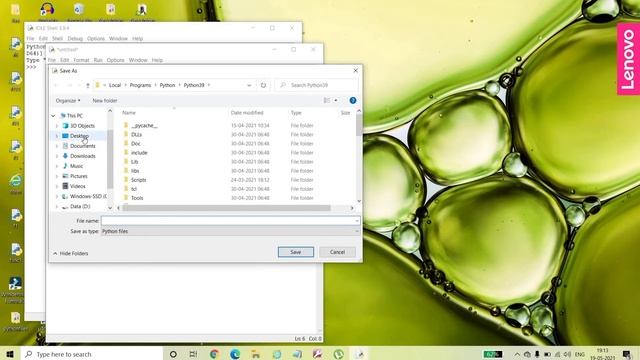Open the Save as type dropdown

tap(230, 231)
